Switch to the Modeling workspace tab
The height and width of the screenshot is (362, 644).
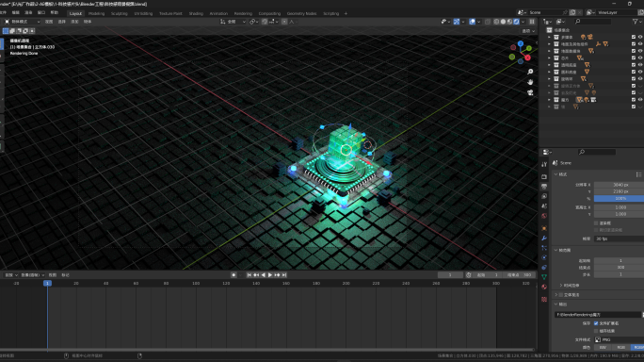pyautogui.click(x=97, y=13)
